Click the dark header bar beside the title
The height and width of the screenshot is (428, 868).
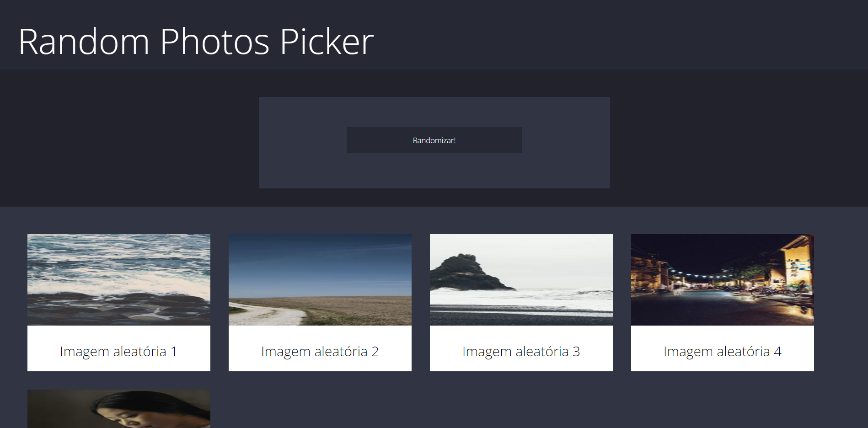point(617,35)
